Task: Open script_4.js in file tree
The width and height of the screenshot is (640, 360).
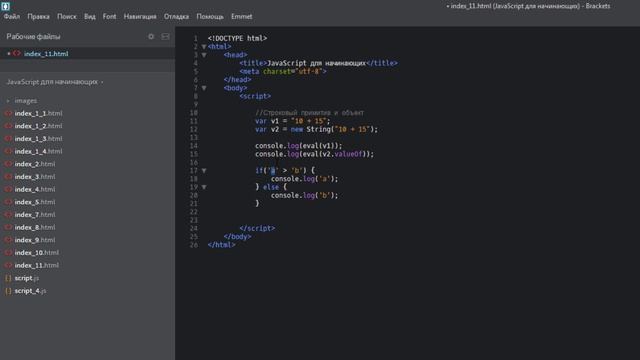Action: point(30,291)
